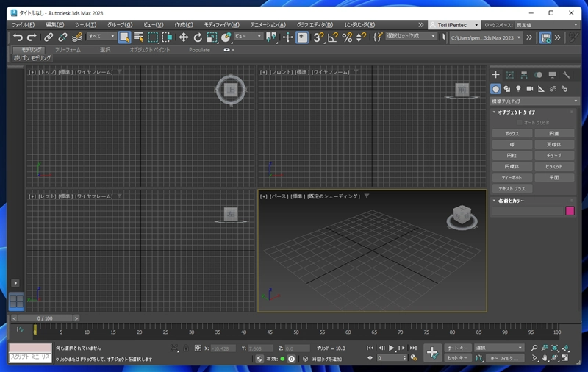Switch to the フリーフォーム ribbon tab
This screenshot has width=588, height=372.
pos(68,49)
